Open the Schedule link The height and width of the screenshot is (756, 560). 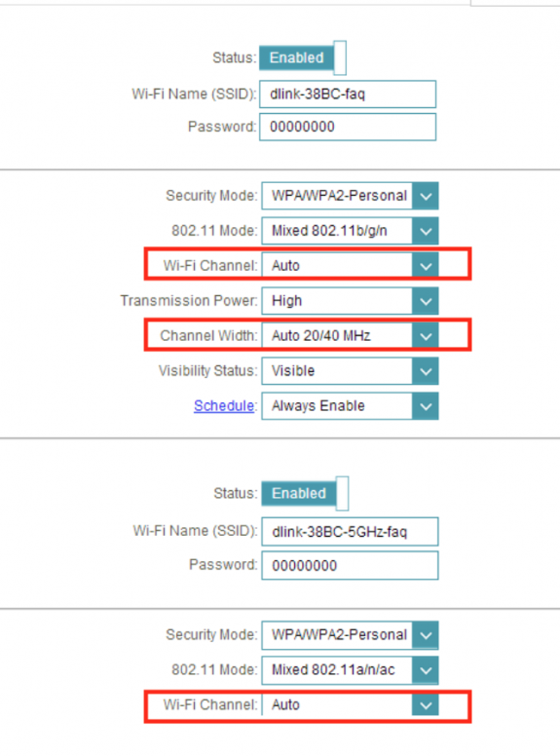pos(224,406)
